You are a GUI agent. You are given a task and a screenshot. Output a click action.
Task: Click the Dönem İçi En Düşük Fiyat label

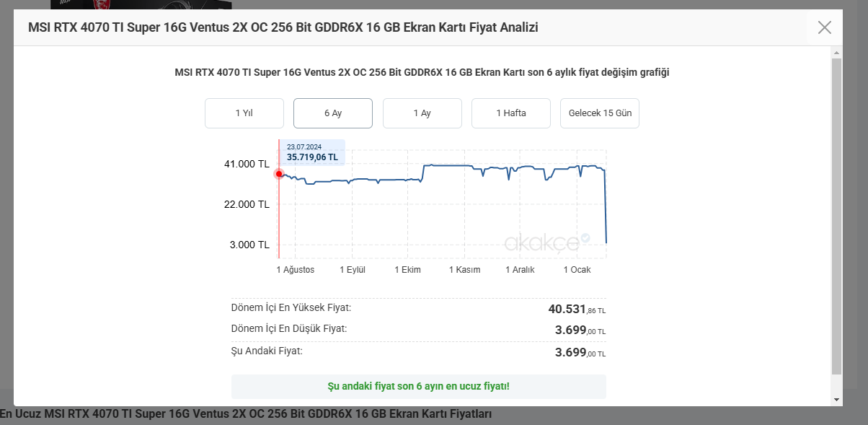tap(289, 328)
